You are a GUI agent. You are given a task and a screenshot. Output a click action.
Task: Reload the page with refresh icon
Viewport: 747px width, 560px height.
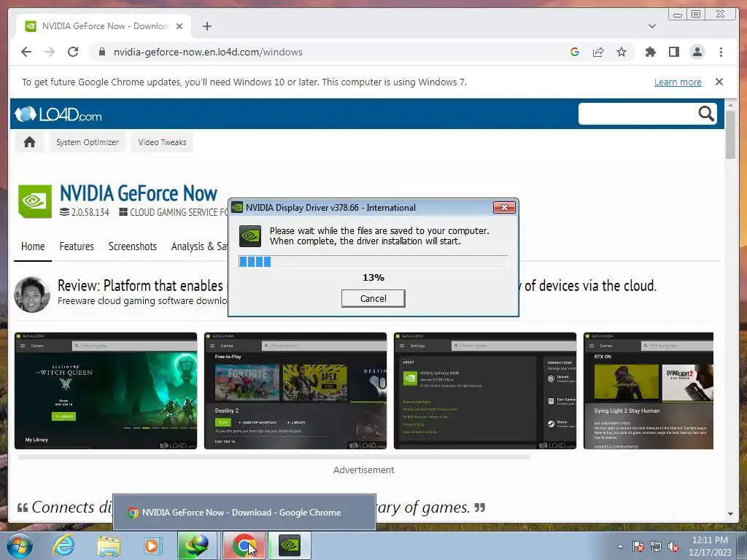coord(73,52)
